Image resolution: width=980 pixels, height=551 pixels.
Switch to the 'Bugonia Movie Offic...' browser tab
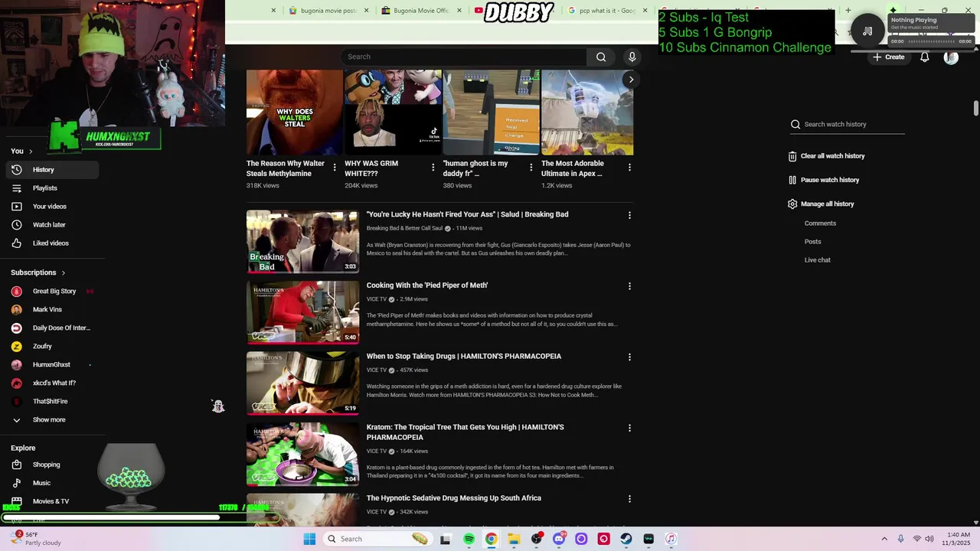click(420, 11)
